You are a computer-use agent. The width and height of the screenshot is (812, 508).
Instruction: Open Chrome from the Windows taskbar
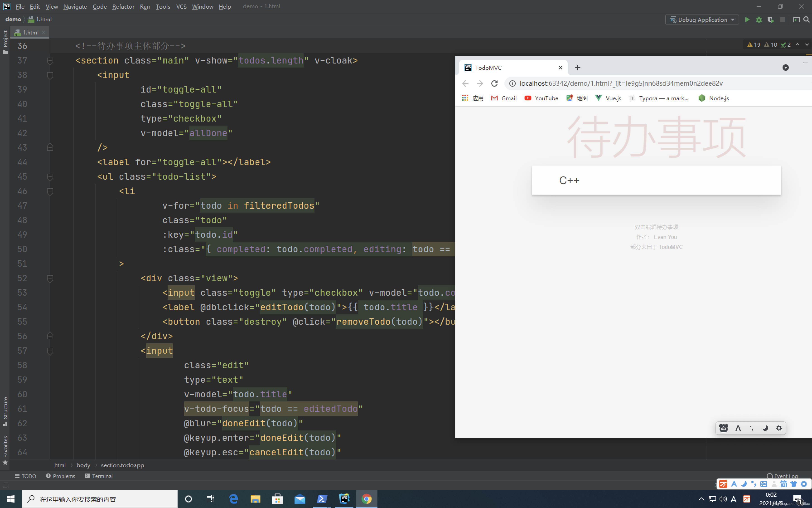(366, 499)
